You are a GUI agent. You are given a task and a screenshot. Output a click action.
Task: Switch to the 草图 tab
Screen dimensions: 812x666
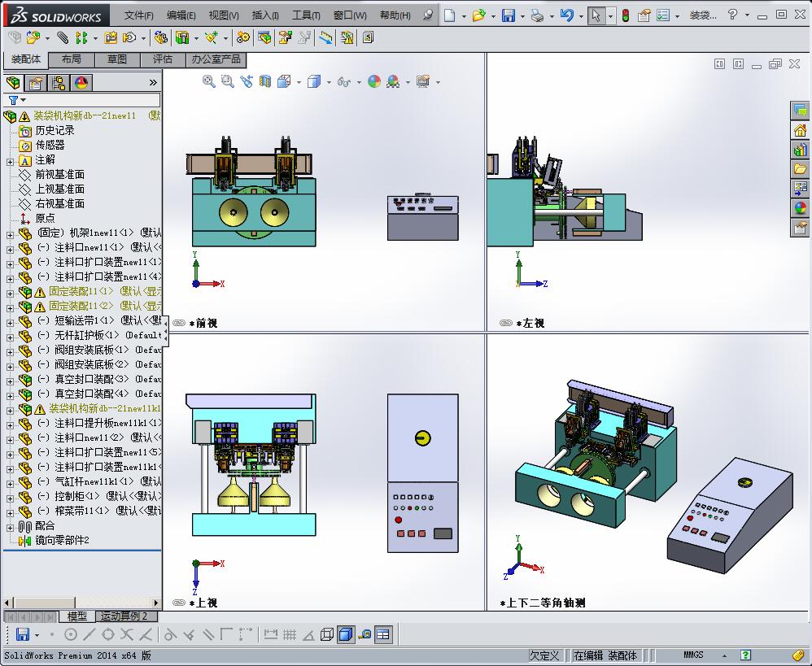coord(117,59)
